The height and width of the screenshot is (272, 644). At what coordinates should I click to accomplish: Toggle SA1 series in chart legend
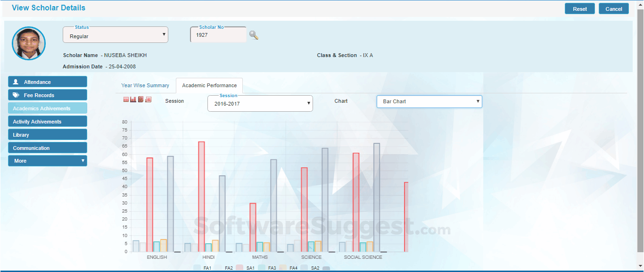[x=245, y=268]
